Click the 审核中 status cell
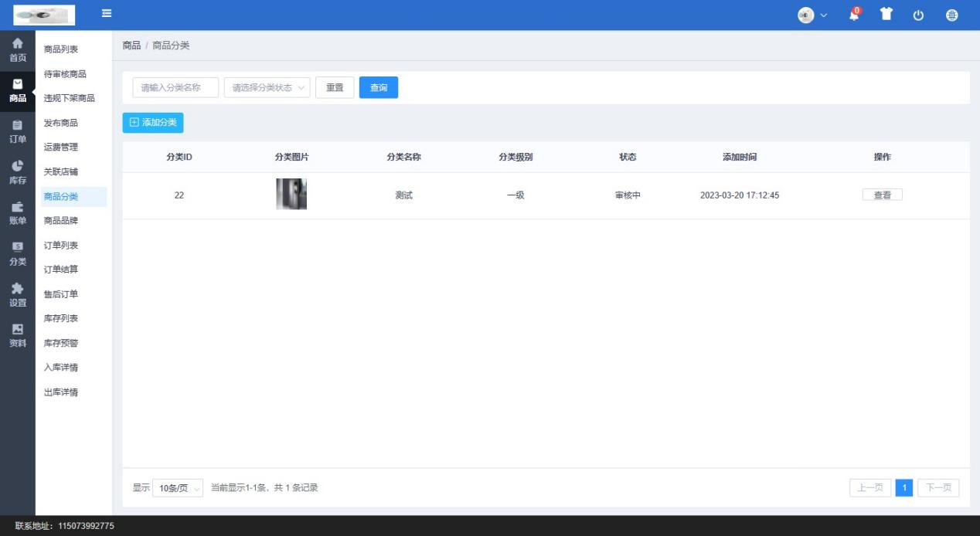This screenshot has width=980, height=536. click(x=628, y=195)
